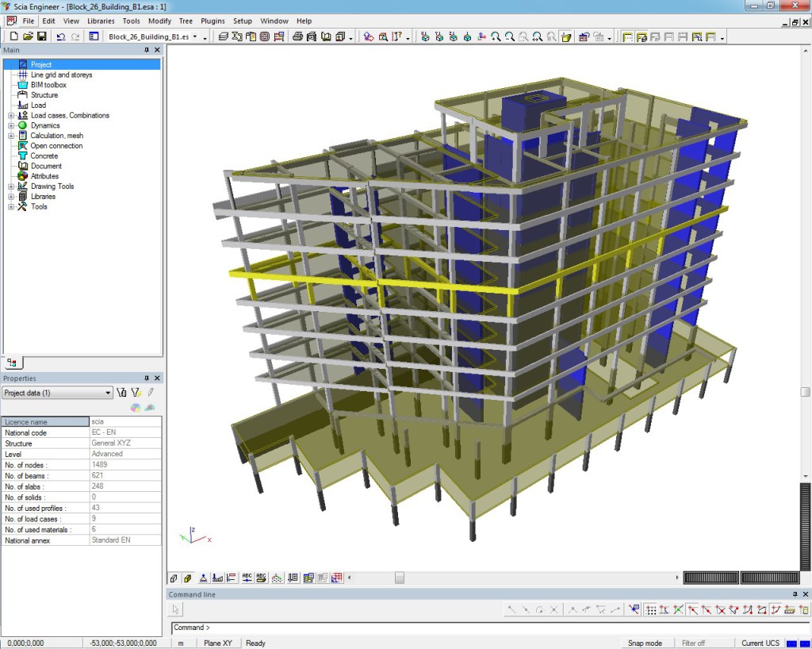Image resolution: width=812 pixels, height=649 pixels.
Task: Click the zoom in magnifier icon
Action: (496, 36)
